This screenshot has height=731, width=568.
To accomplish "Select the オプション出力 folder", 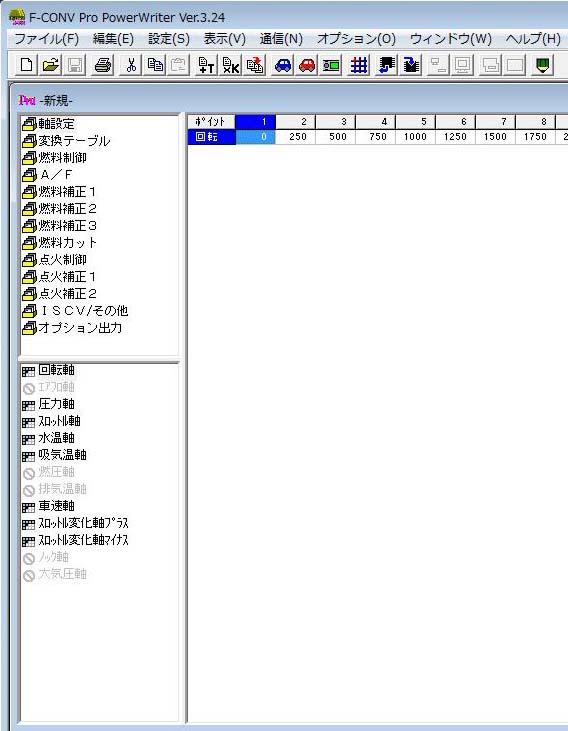I will coord(72,328).
